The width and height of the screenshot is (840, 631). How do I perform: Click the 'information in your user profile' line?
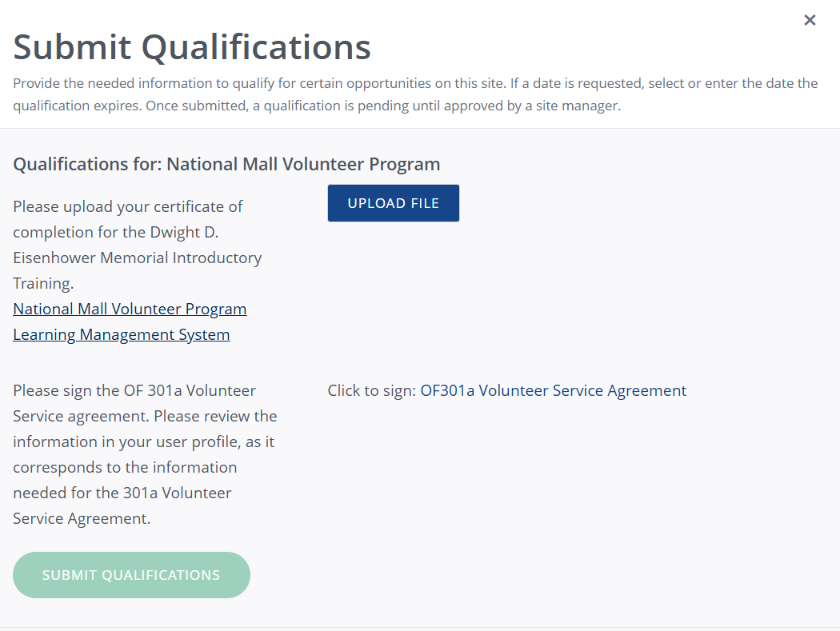(144, 441)
